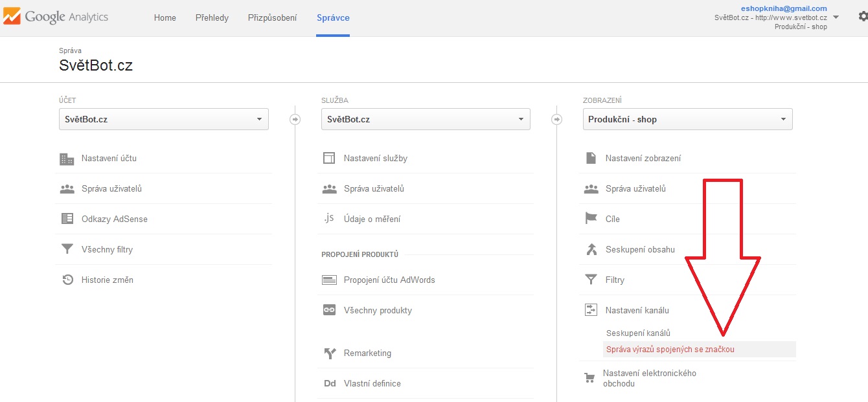Click the property Správa uživatelů people icon

click(329, 189)
